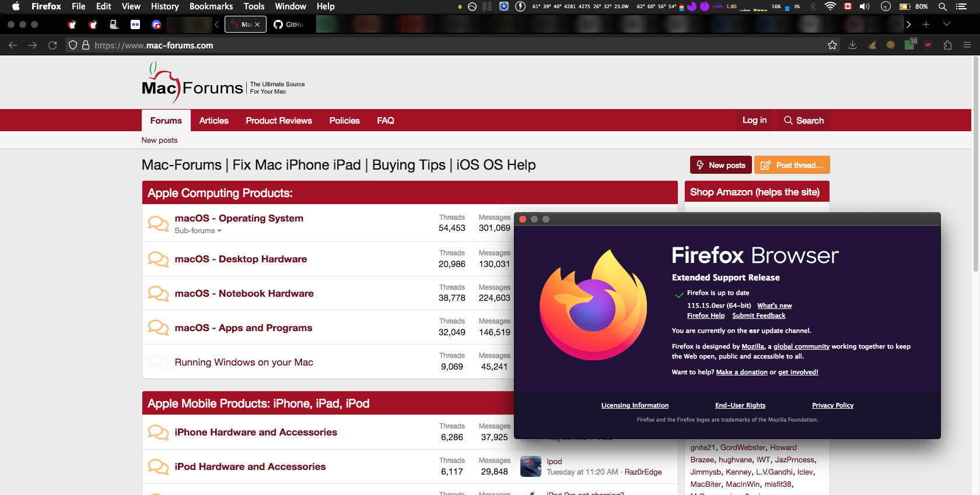Follow the Mozilla link in About Firefox
This screenshot has width=980, height=495.
(x=753, y=346)
